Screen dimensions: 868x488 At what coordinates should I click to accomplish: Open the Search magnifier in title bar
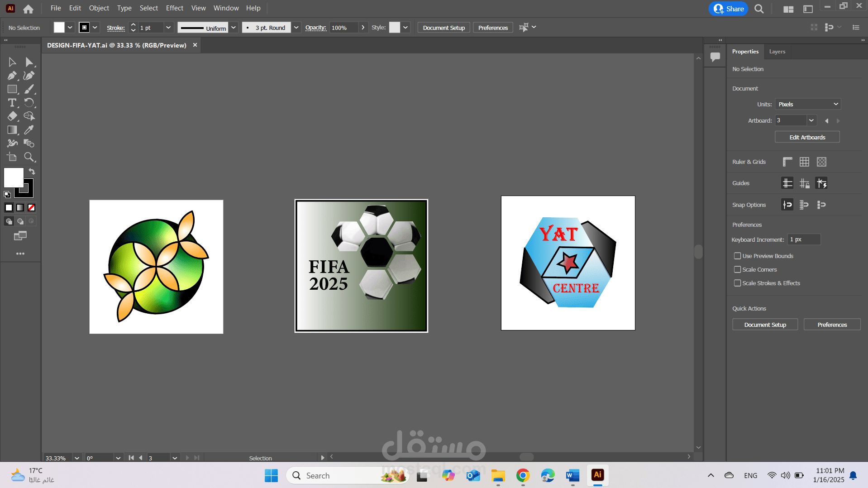(759, 9)
